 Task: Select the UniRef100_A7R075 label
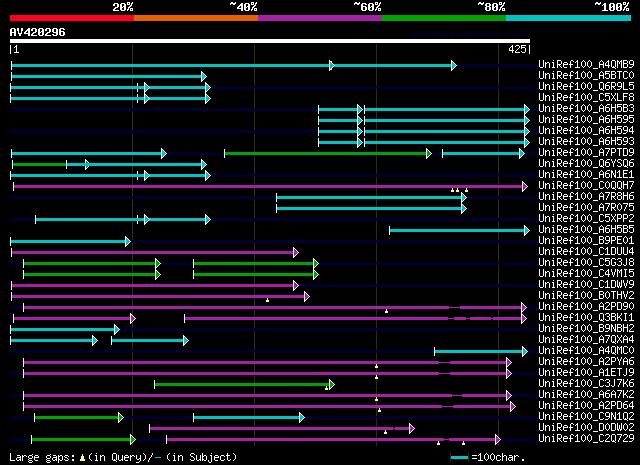[x=586, y=207]
